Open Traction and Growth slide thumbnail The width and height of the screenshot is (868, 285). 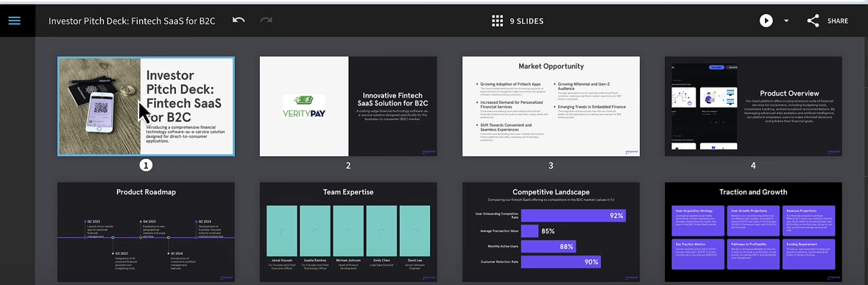[x=753, y=232]
